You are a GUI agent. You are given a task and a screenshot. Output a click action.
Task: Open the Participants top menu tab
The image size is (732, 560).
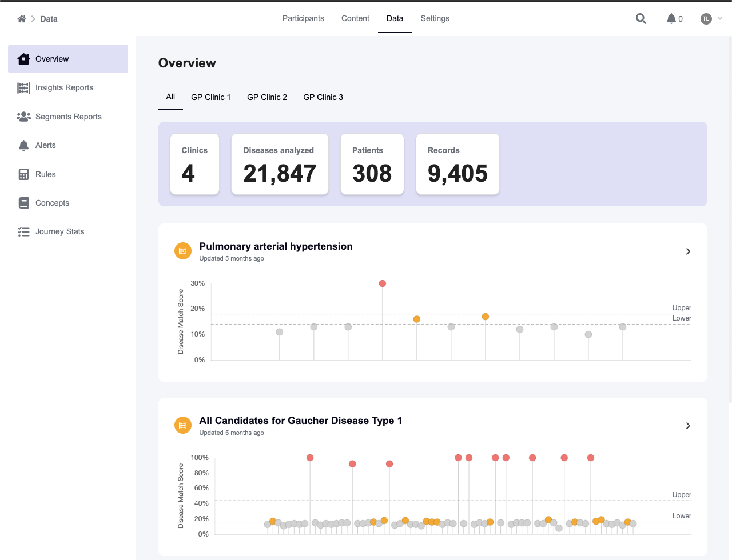303,18
